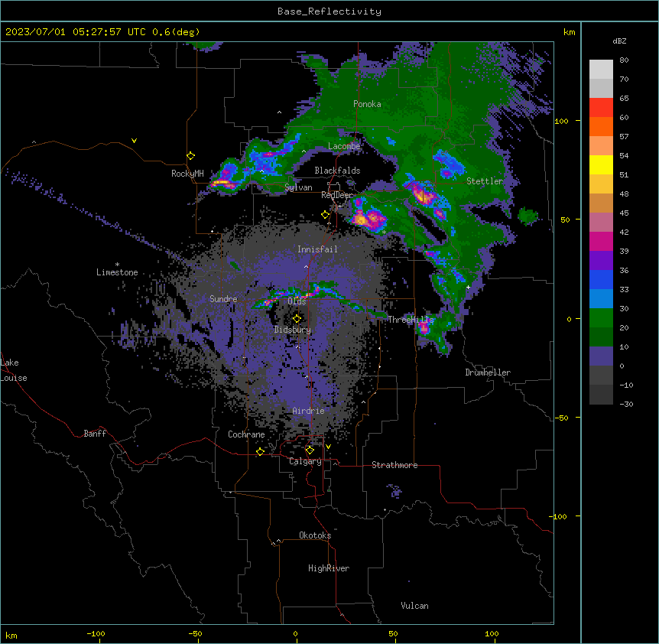The image size is (659, 644).
Task: Pick the magenta 39–42 dBZ legend swatch
Action: 601,241
